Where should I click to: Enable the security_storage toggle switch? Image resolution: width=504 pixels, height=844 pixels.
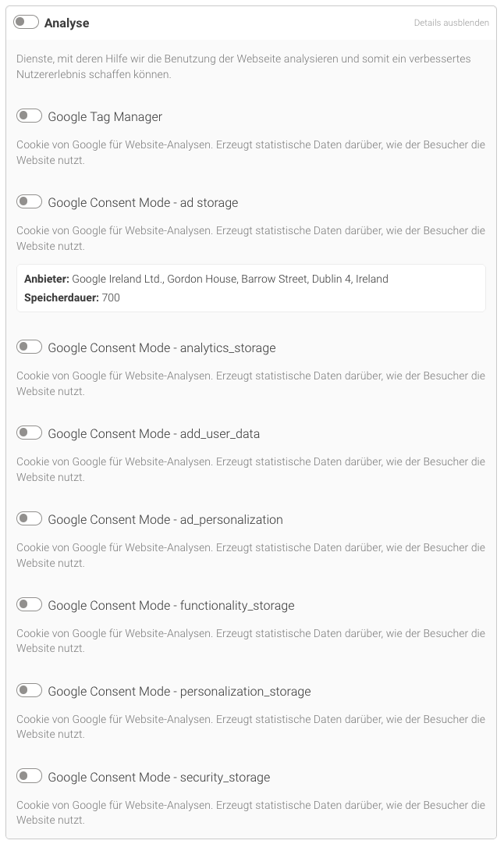coord(30,776)
